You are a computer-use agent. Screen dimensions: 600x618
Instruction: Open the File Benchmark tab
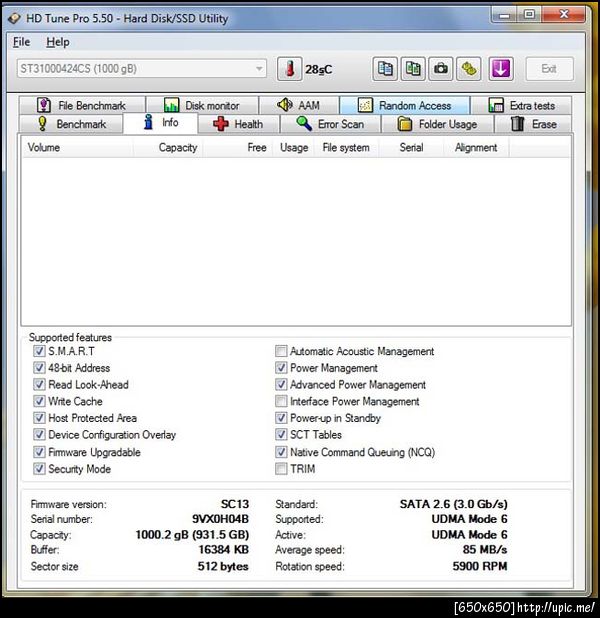82,105
